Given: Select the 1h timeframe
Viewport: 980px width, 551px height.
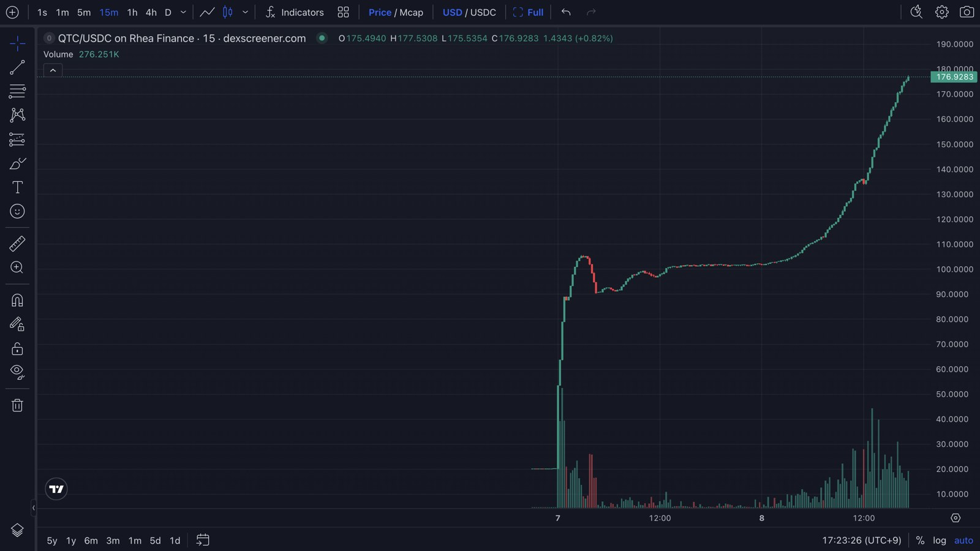Looking at the screenshot, I should click(132, 12).
